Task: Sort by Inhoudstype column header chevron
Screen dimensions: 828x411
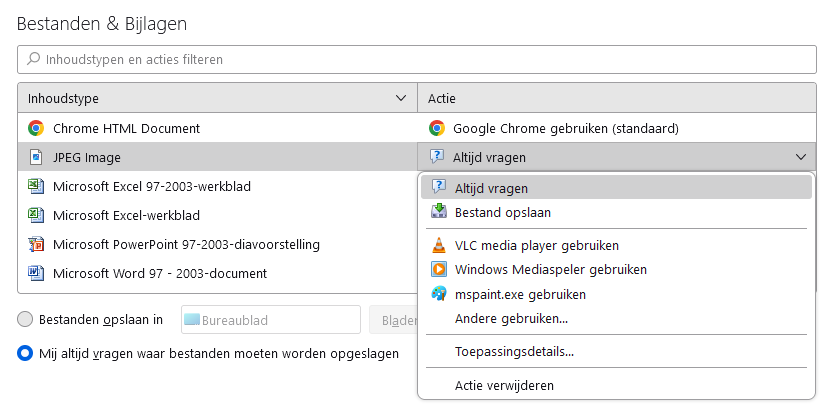Action: click(x=401, y=98)
